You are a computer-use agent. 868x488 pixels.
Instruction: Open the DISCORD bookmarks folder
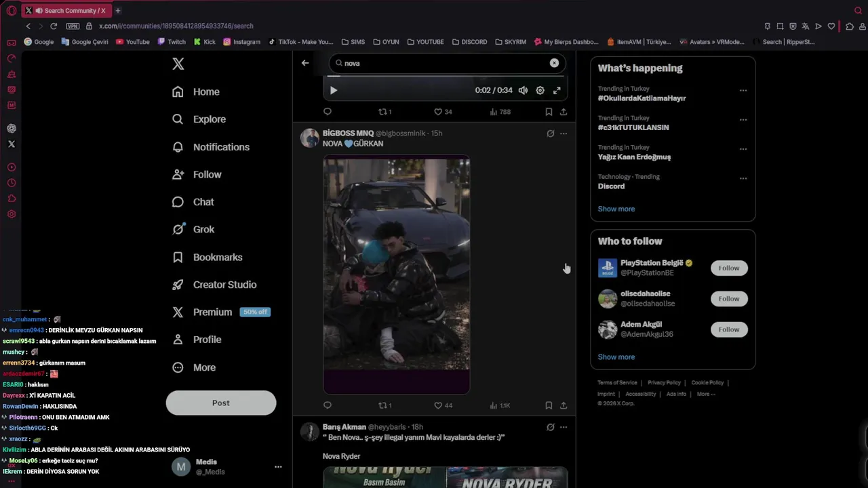[x=469, y=42]
